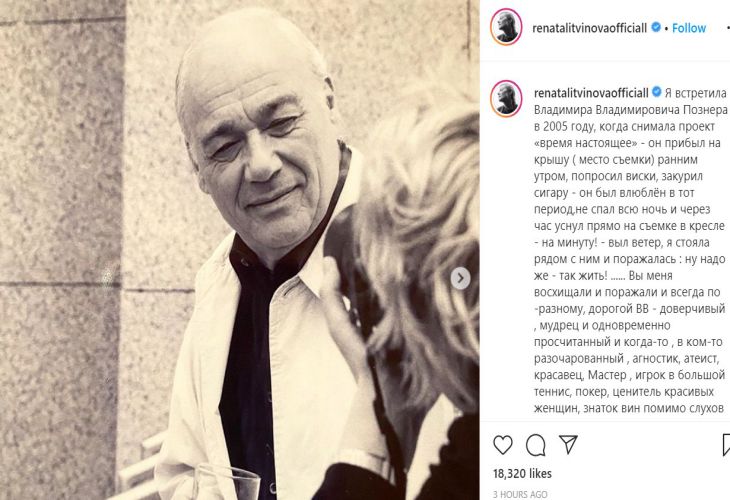The image size is (730, 500).
Task: View the 18,320 likes list
Action: coord(522,473)
